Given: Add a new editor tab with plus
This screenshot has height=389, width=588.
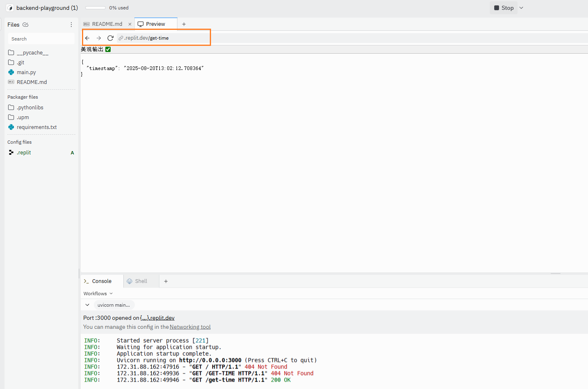Looking at the screenshot, I should pos(184,24).
